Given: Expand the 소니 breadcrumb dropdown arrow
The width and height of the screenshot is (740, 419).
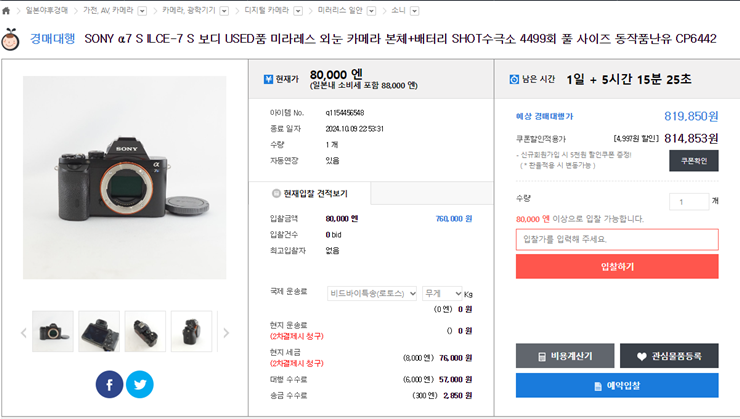Looking at the screenshot, I should click(415, 10).
